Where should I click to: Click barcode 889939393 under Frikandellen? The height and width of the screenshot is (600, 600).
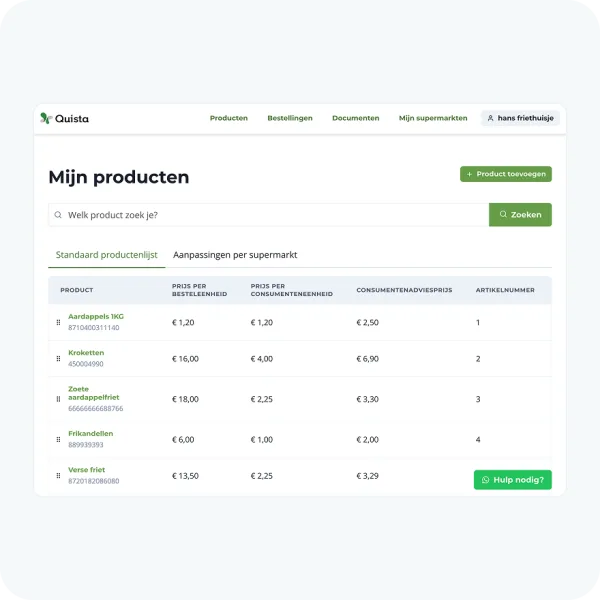click(86, 445)
